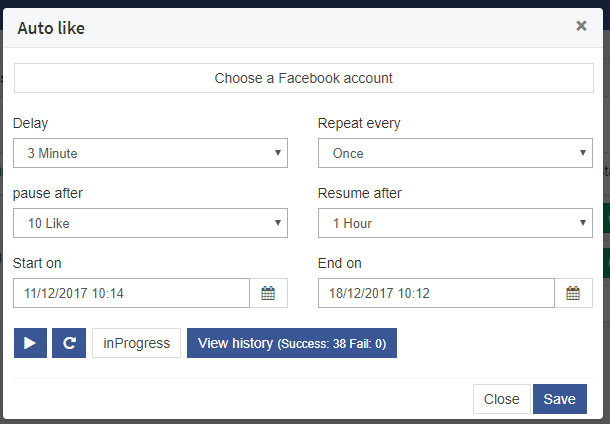This screenshot has width=610, height=424.
Task: Click the Start on date field
Action: (x=131, y=293)
